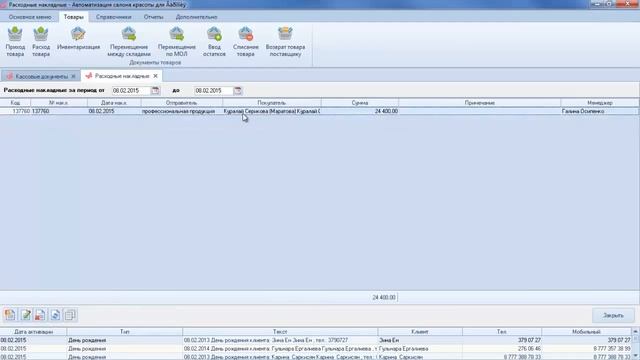
Task: Click manager cell Галина Осипенко
Action: coord(600,111)
